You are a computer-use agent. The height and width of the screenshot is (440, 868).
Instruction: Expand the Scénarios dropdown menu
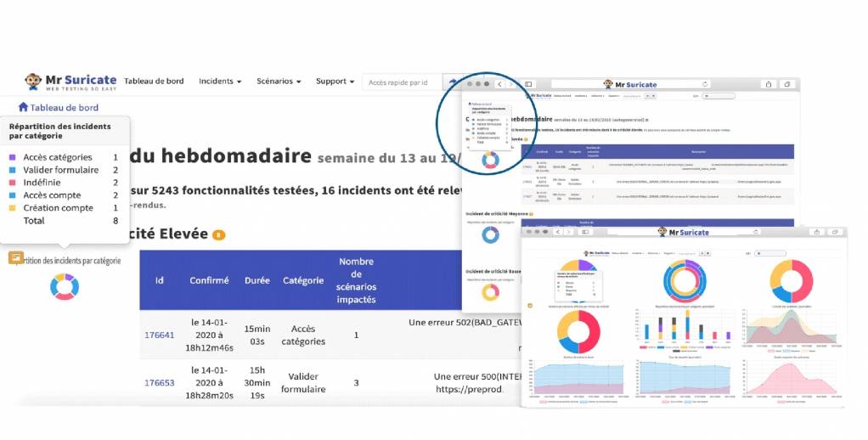pyautogui.click(x=279, y=82)
